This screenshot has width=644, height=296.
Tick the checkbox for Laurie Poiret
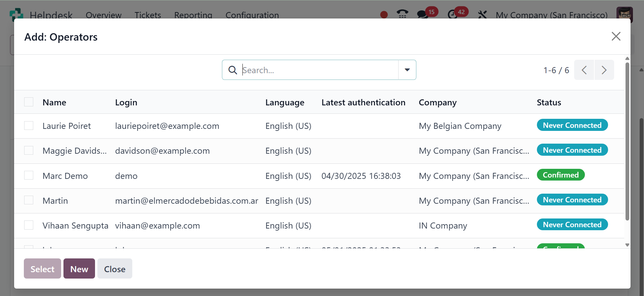(x=29, y=126)
